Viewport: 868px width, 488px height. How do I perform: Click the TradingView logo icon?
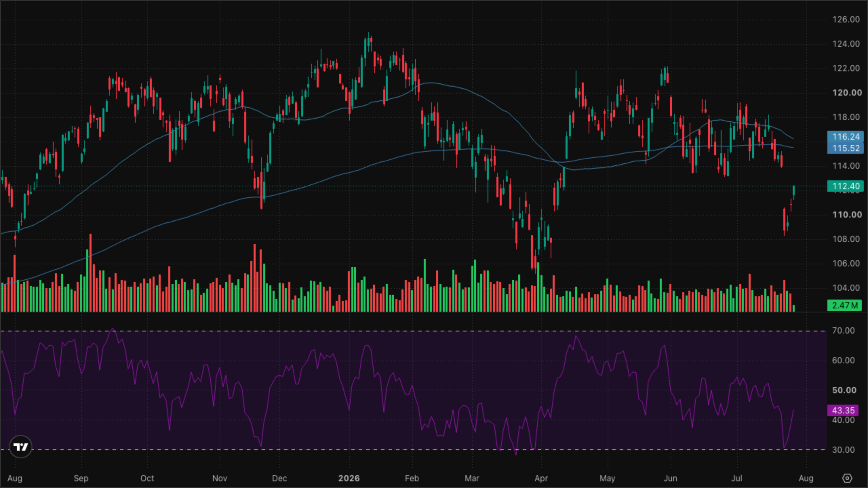pos(20,447)
